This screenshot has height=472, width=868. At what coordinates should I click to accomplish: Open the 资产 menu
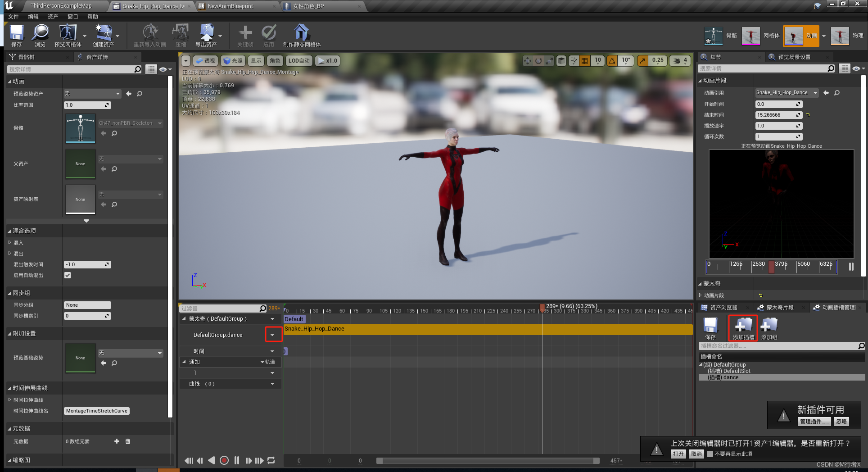(x=53, y=17)
